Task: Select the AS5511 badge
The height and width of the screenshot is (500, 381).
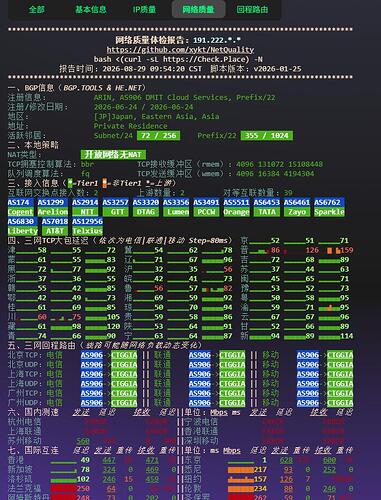Action: (236, 202)
